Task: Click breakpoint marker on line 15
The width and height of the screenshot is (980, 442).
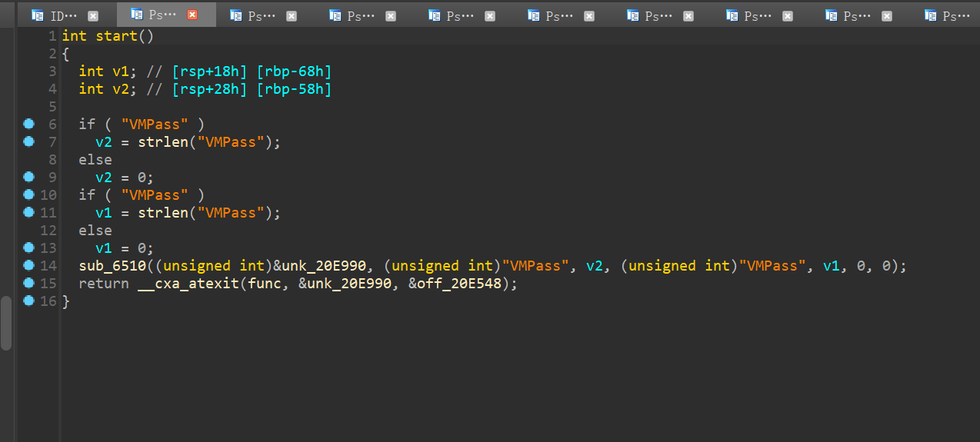Action: (x=29, y=283)
